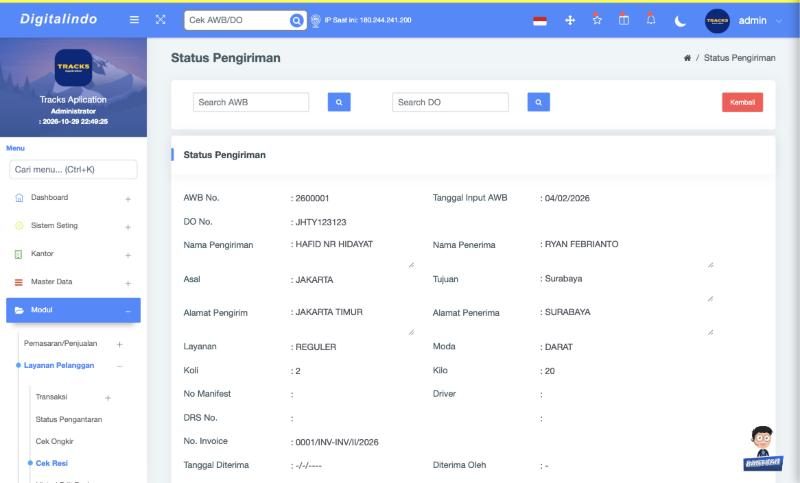800x483 pixels.
Task: Open the star favorites icon
Action: 597,19
